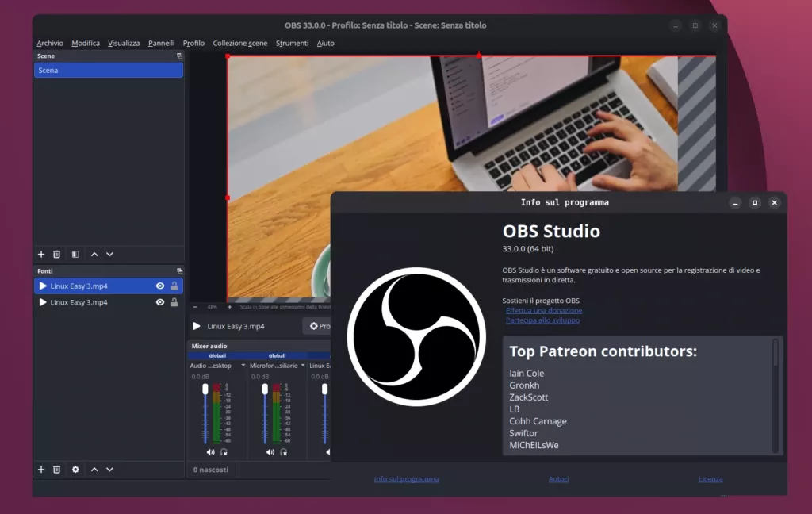Viewport: 812px width, 514px height.
Task: Open the Strumenti menu
Action: pyautogui.click(x=292, y=43)
